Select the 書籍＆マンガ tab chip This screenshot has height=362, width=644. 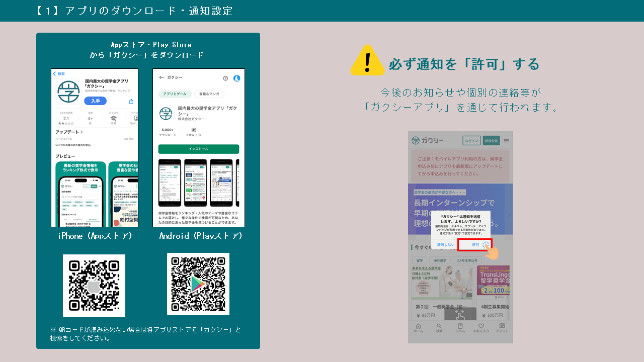209,94
